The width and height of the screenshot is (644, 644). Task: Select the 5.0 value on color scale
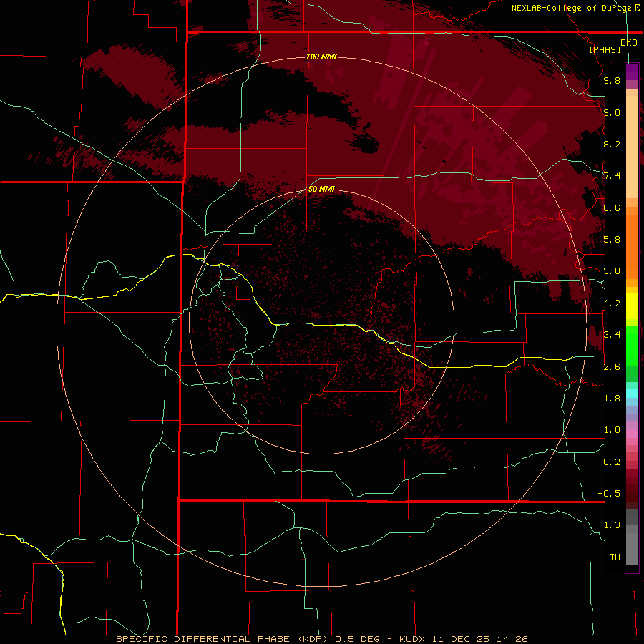click(x=612, y=271)
